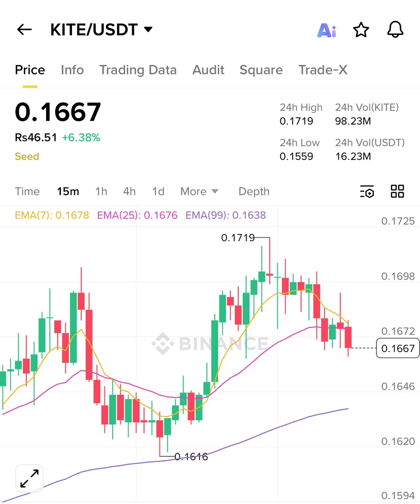
Task: Tap the Seed tag label
Action: 27,157
